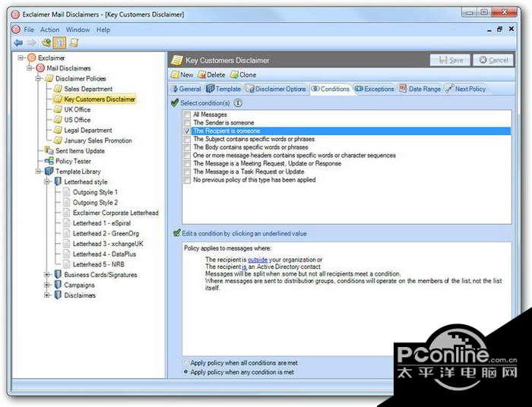Click the Business Cards/Signatures book icon
The height and width of the screenshot is (407, 532).
click(x=58, y=274)
